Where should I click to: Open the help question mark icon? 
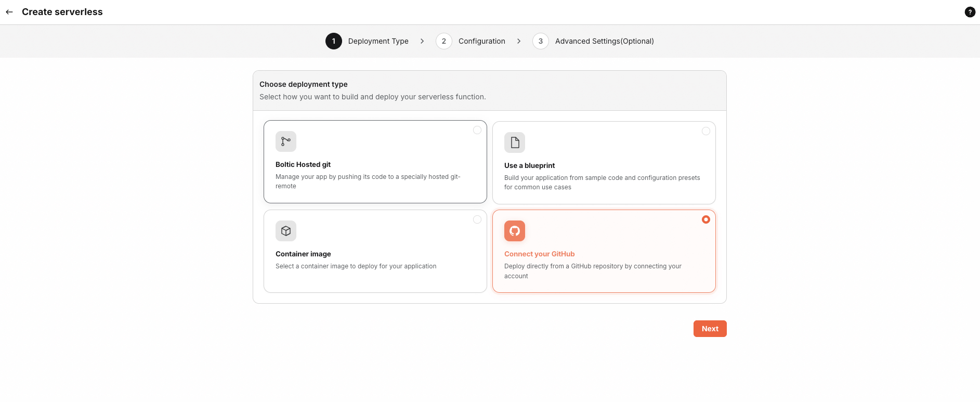coord(970,12)
